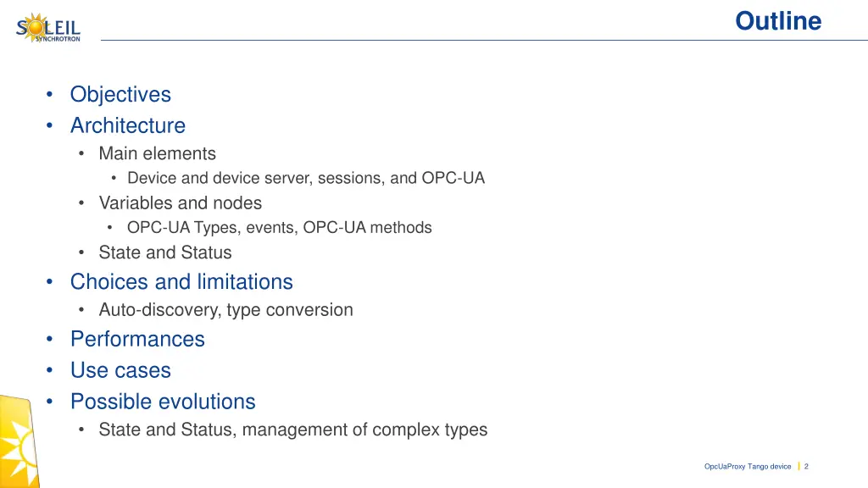This screenshot has height=488, width=868.
Task: Click the "Outline" slide title
Action: [778, 21]
